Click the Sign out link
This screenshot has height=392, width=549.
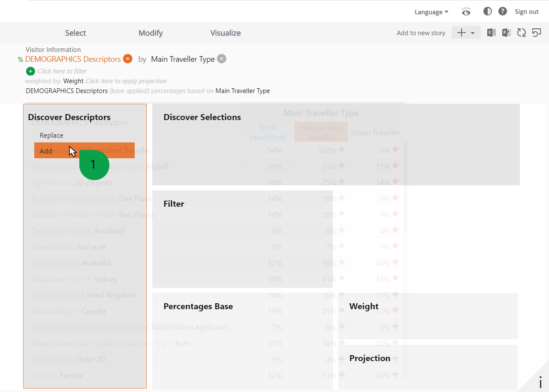(x=527, y=12)
